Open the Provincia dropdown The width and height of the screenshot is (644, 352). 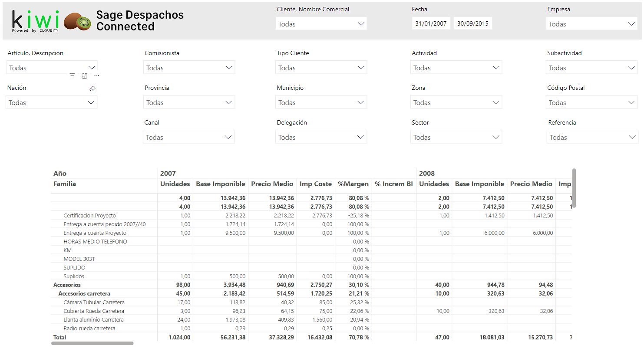[x=189, y=102]
